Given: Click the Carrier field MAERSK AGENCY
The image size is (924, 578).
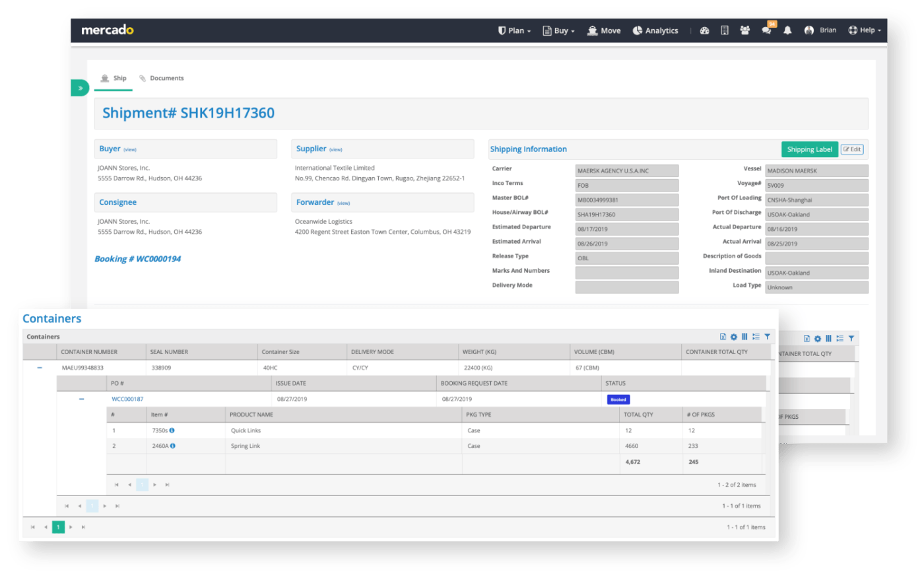Looking at the screenshot, I should click(627, 170).
